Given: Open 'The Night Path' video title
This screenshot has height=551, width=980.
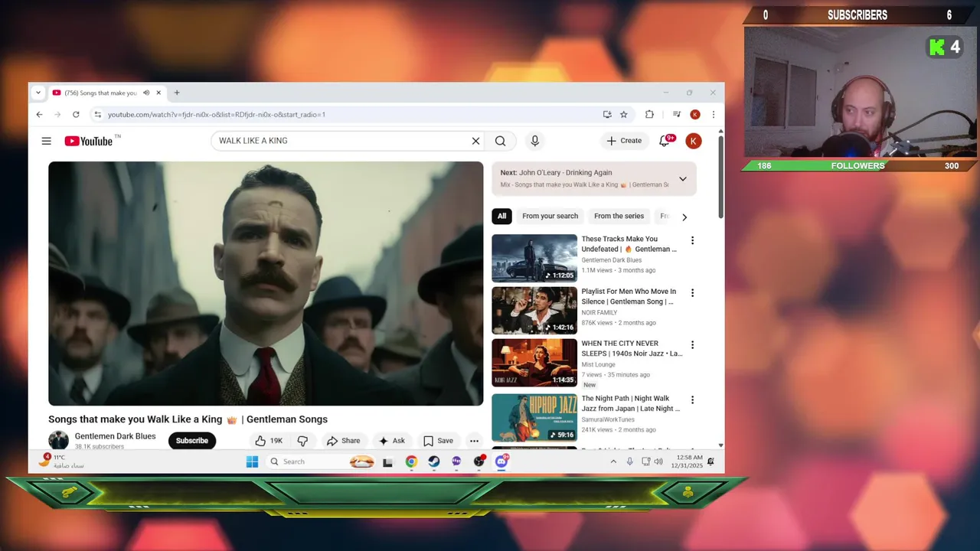Looking at the screenshot, I should (x=630, y=403).
